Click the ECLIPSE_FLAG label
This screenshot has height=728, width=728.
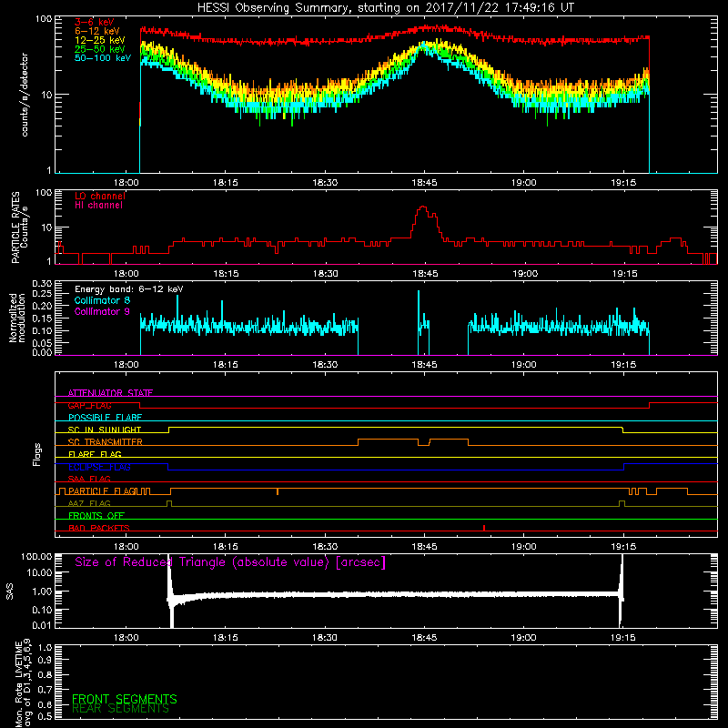(x=99, y=467)
